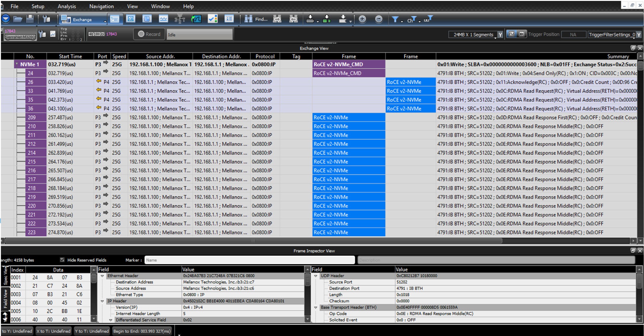Click the green go-to-trigger arrow icon

pos(327,19)
